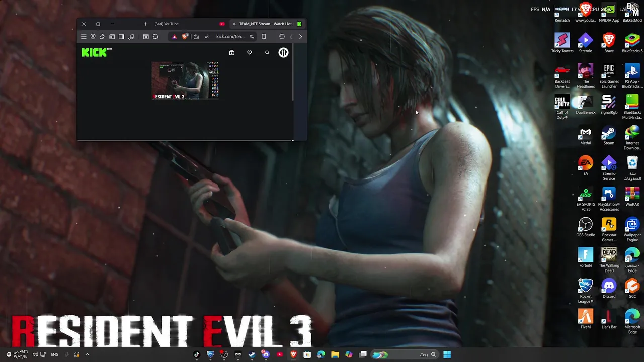Open the site settings tune icon
This screenshot has width=644, height=362.
[252, 37]
